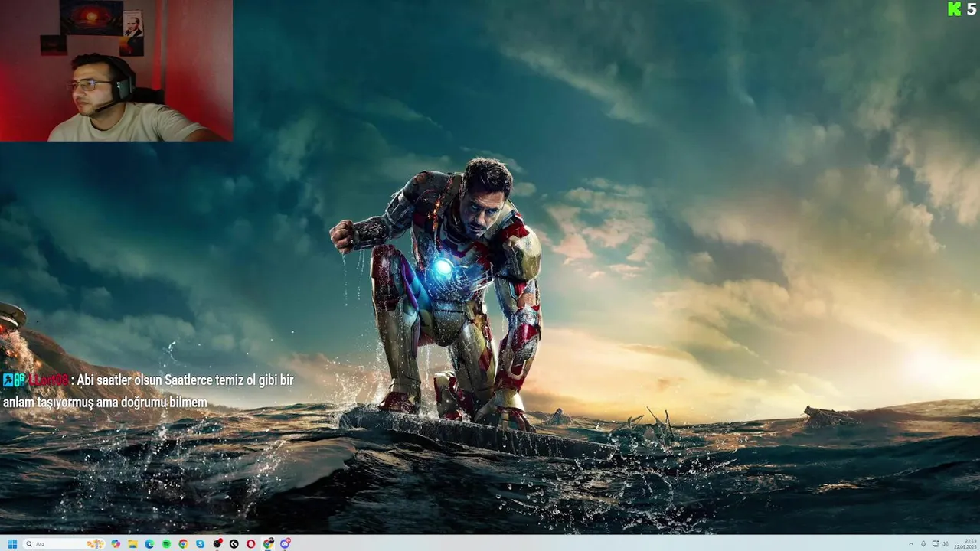Open Copilot from the taskbar
The image size is (980, 551).
116,544
